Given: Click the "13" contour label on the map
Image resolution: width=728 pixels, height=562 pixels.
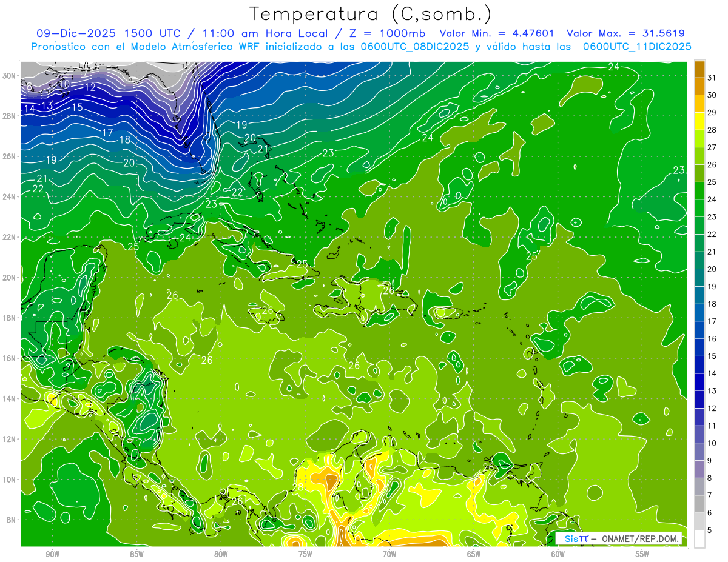Looking at the screenshot, I should (x=47, y=105).
